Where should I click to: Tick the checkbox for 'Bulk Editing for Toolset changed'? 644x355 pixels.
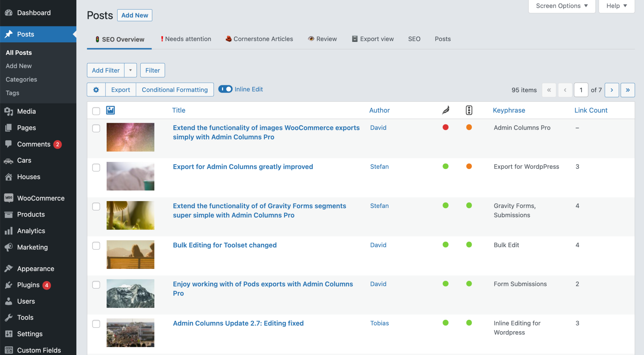[96, 246]
